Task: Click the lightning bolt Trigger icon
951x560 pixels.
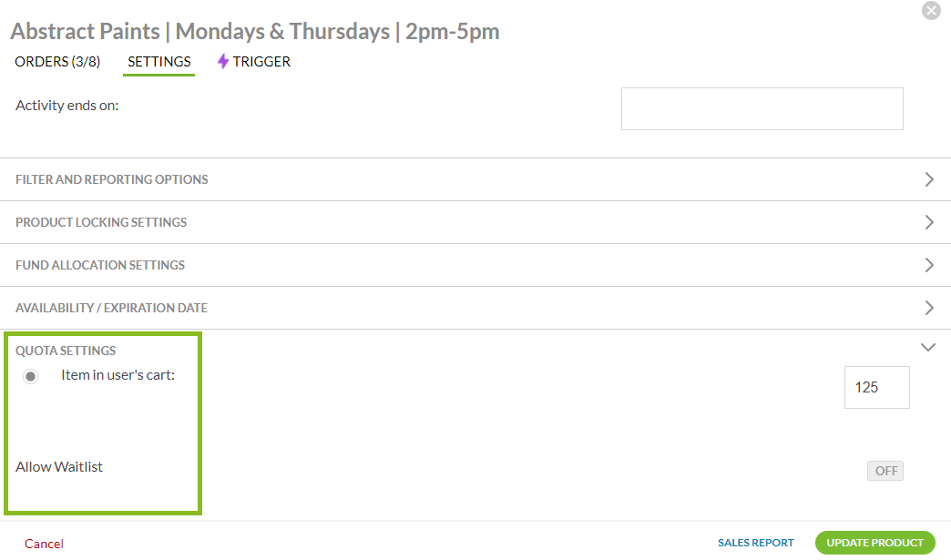Action: pyautogui.click(x=223, y=62)
